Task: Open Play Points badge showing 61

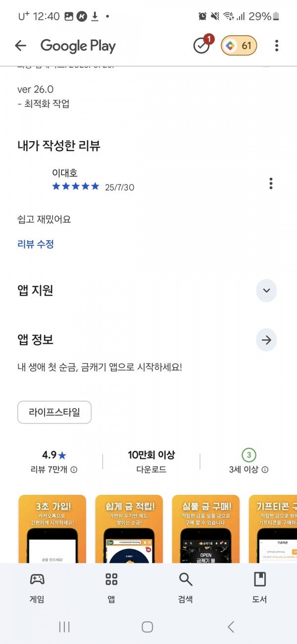Action: pyautogui.click(x=239, y=46)
